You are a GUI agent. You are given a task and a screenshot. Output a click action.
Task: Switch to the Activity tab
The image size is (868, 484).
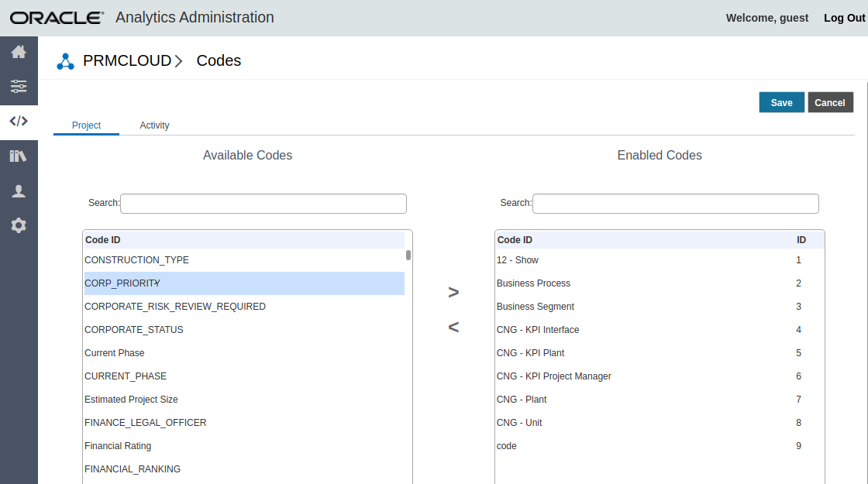pyautogui.click(x=154, y=125)
